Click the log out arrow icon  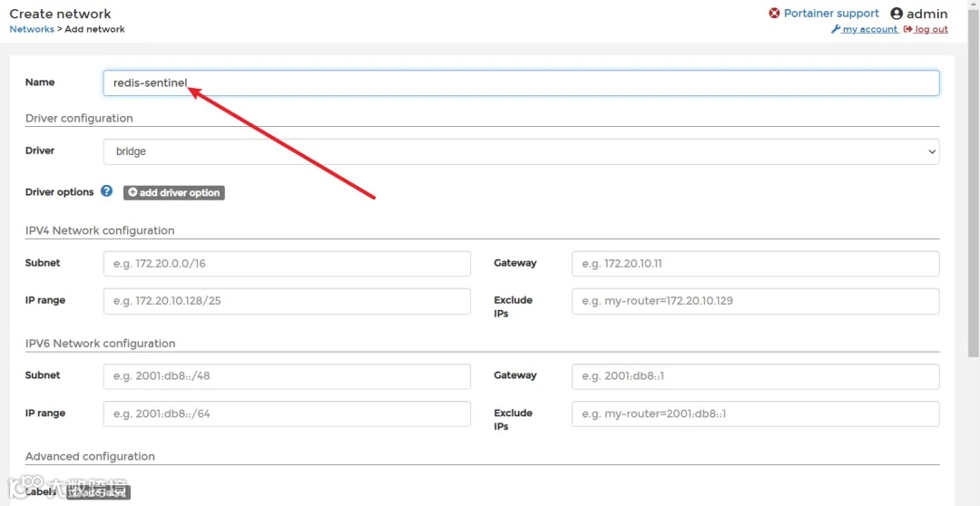pos(907,29)
